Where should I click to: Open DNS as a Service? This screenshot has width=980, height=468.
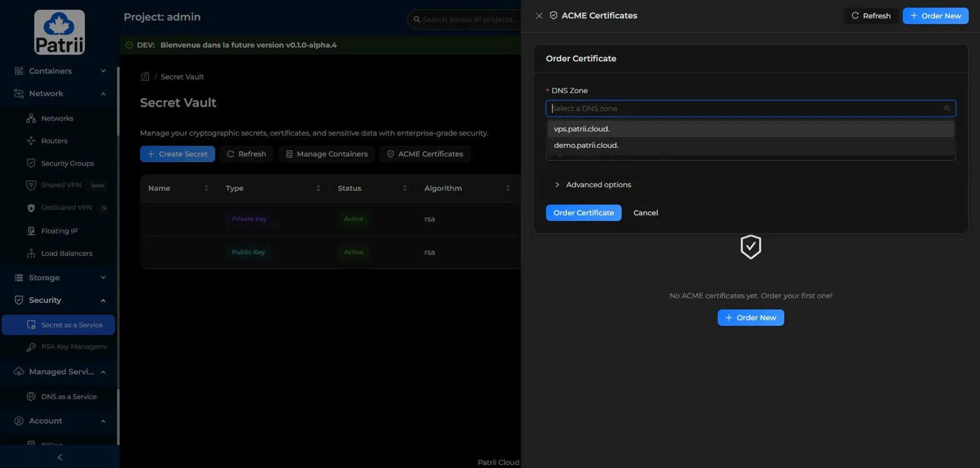tap(69, 397)
